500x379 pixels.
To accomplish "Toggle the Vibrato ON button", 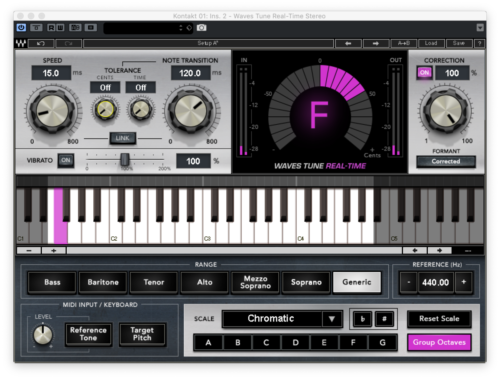I will click(66, 160).
